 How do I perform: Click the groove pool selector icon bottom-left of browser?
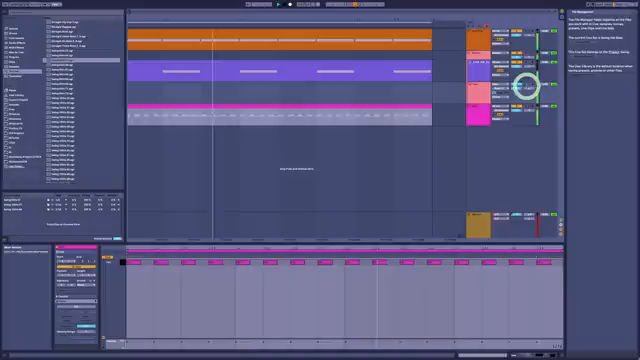coord(5,239)
